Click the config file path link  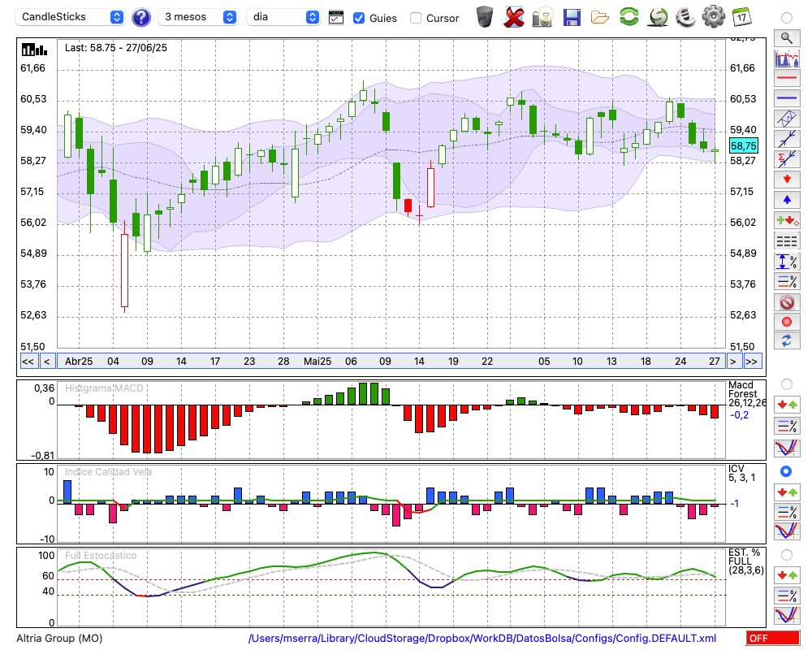coord(482,638)
